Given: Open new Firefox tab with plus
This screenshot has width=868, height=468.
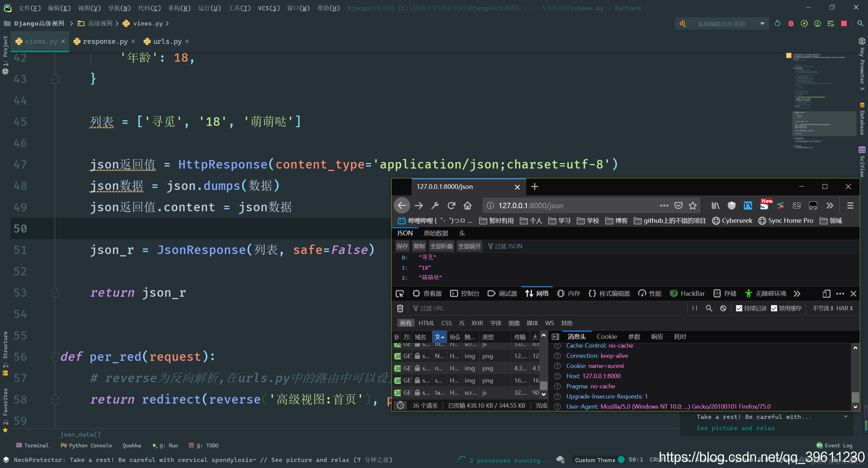Looking at the screenshot, I should click(535, 187).
